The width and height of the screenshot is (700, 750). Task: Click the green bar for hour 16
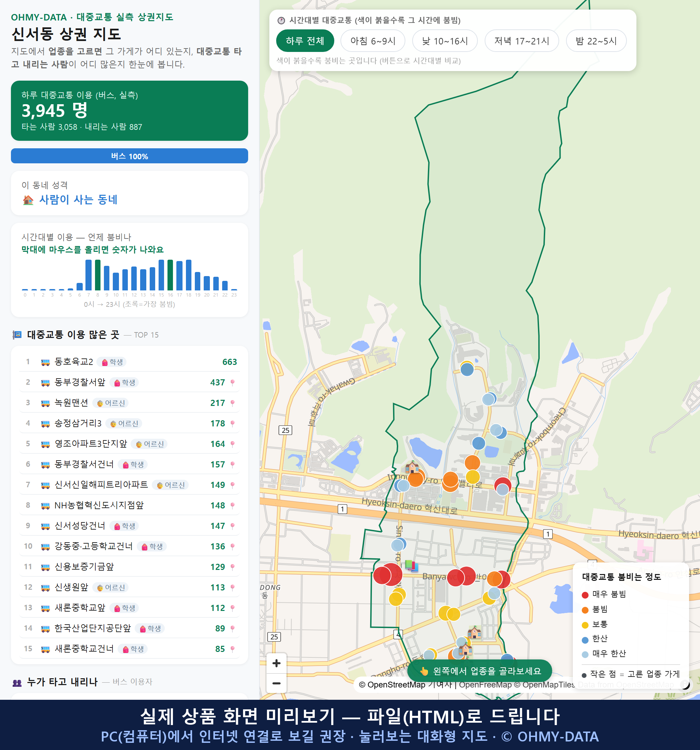[x=170, y=275]
